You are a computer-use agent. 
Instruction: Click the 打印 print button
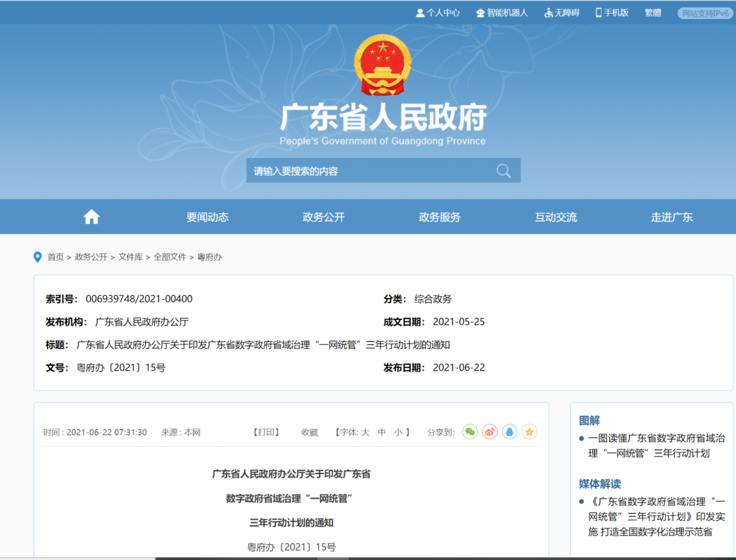[x=266, y=433]
